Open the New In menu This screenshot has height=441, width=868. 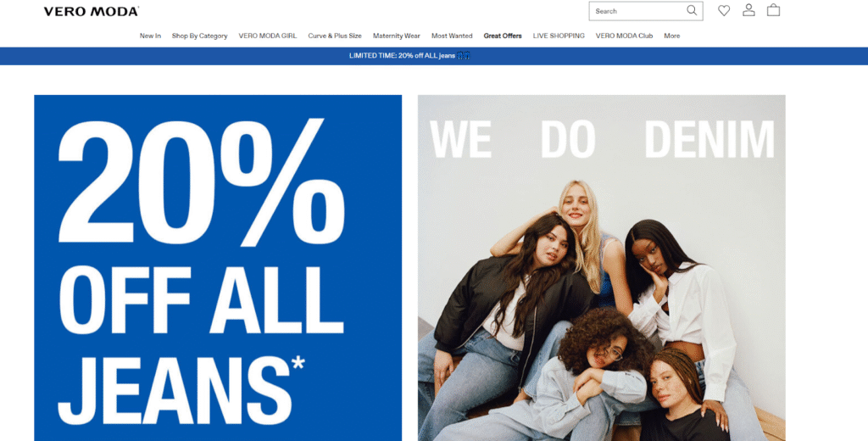coord(150,36)
